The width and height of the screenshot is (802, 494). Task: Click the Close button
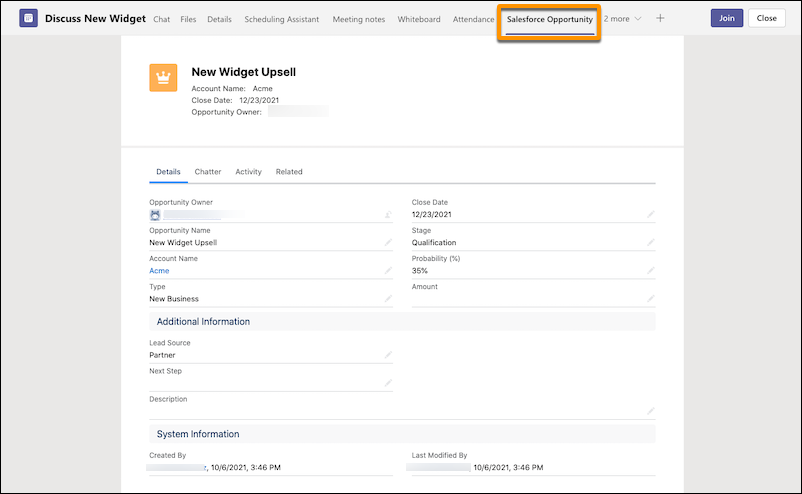click(x=767, y=18)
